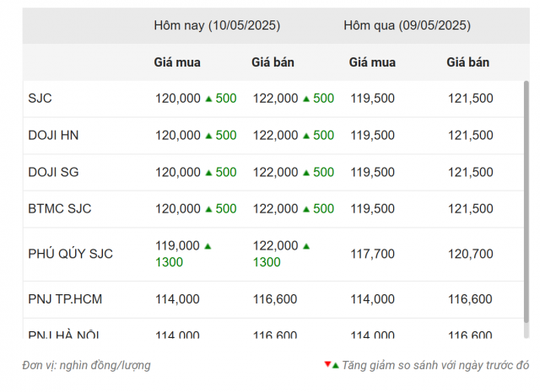
Task: Click the green up triangle in the legend
Action: point(335,366)
